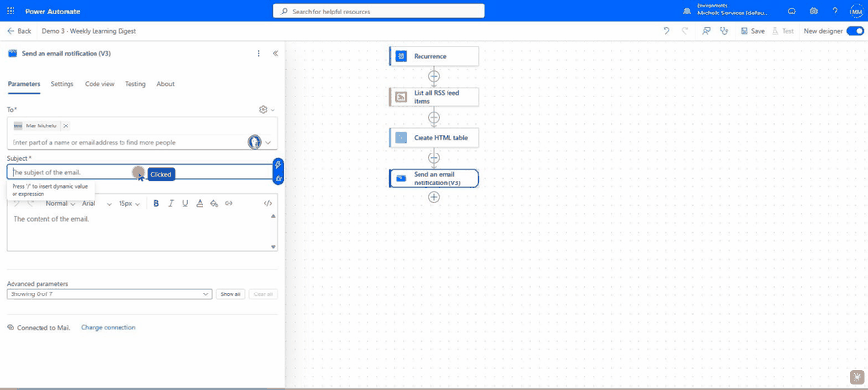Click the RSS feed icon on the card
The height and width of the screenshot is (390, 868).
[x=401, y=97]
